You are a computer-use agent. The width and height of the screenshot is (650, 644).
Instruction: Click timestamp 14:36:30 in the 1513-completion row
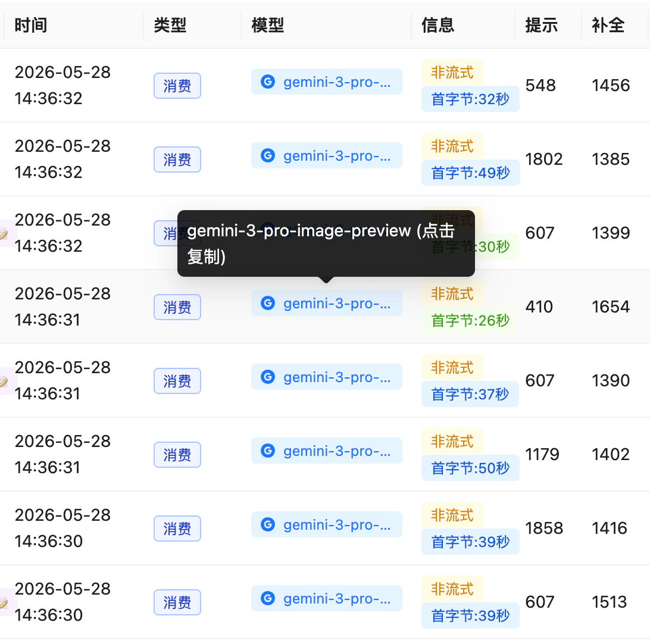click(49, 615)
